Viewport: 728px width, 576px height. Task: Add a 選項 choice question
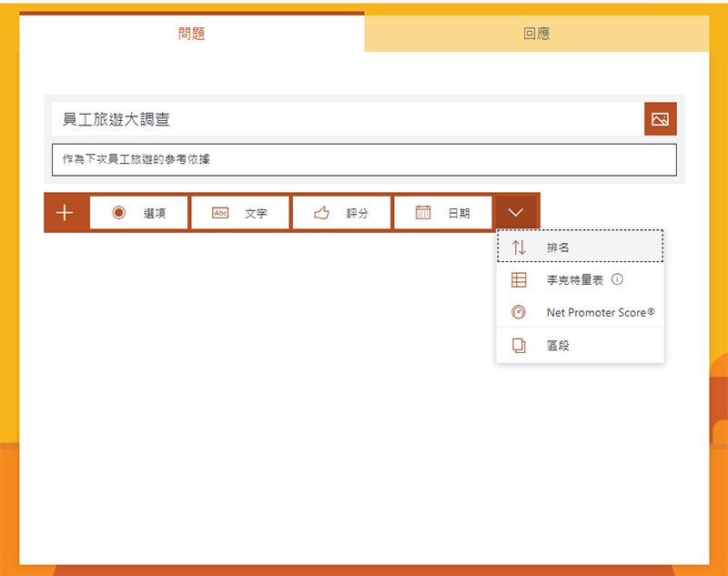tap(139, 213)
